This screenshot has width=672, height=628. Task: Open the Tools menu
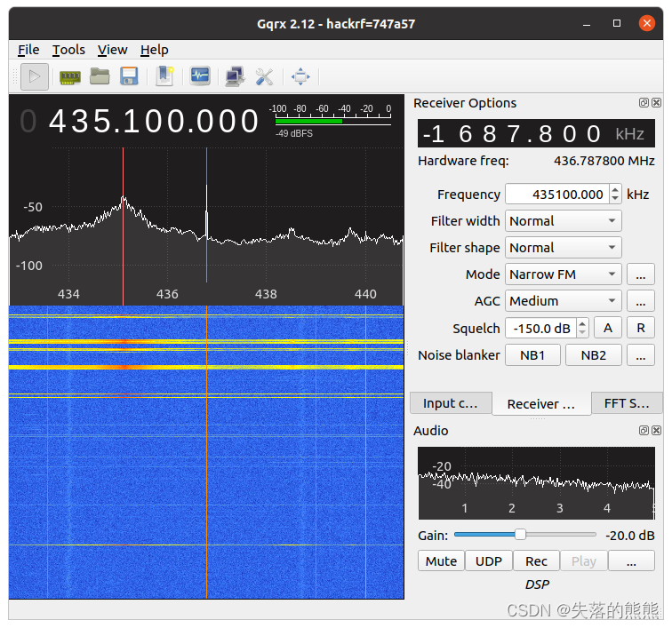[68, 50]
